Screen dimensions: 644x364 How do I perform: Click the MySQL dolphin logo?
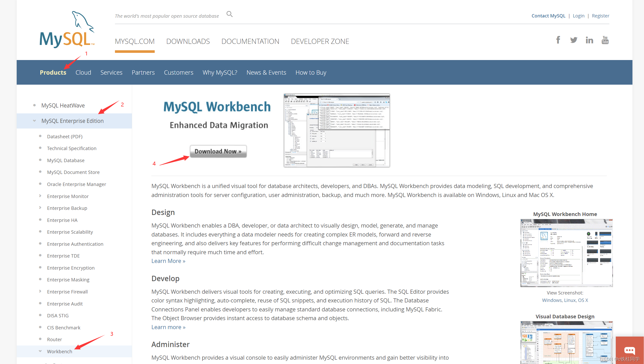coord(67,29)
